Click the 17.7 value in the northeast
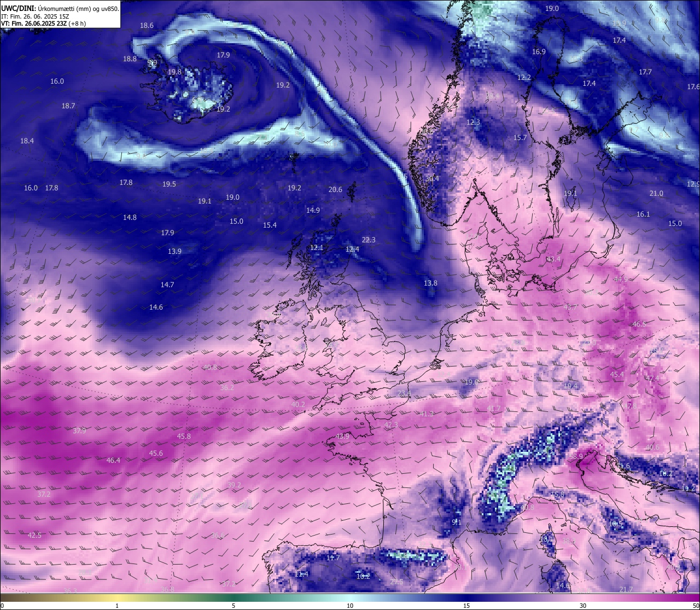The height and width of the screenshot is (610, 700). [645, 72]
